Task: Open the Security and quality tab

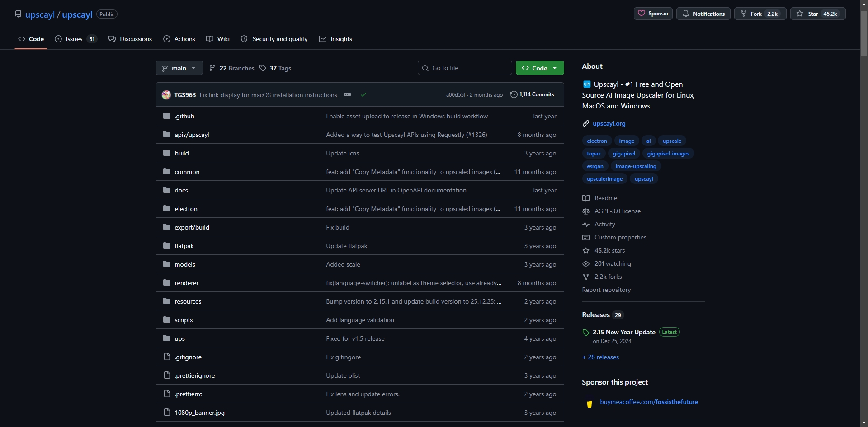Action: (x=274, y=39)
